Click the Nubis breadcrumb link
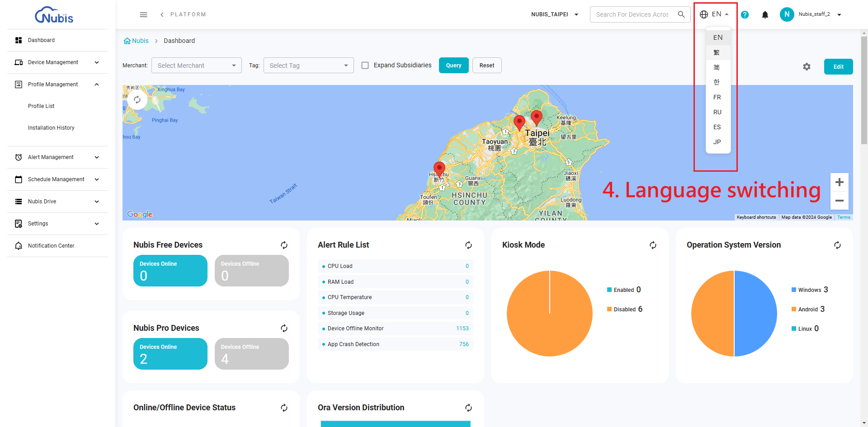Viewport: 868px width, 427px height. tap(140, 41)
